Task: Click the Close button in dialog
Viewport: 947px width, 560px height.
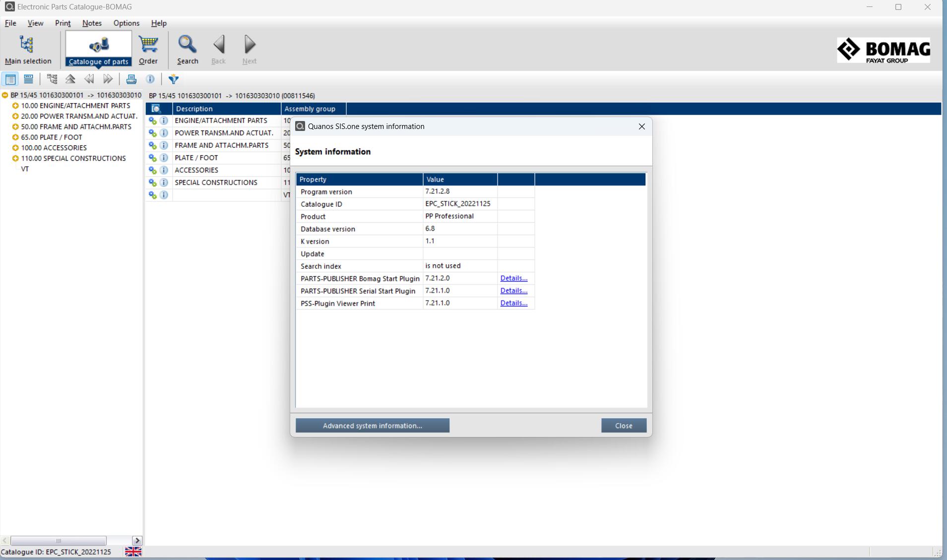Action: 624,426
